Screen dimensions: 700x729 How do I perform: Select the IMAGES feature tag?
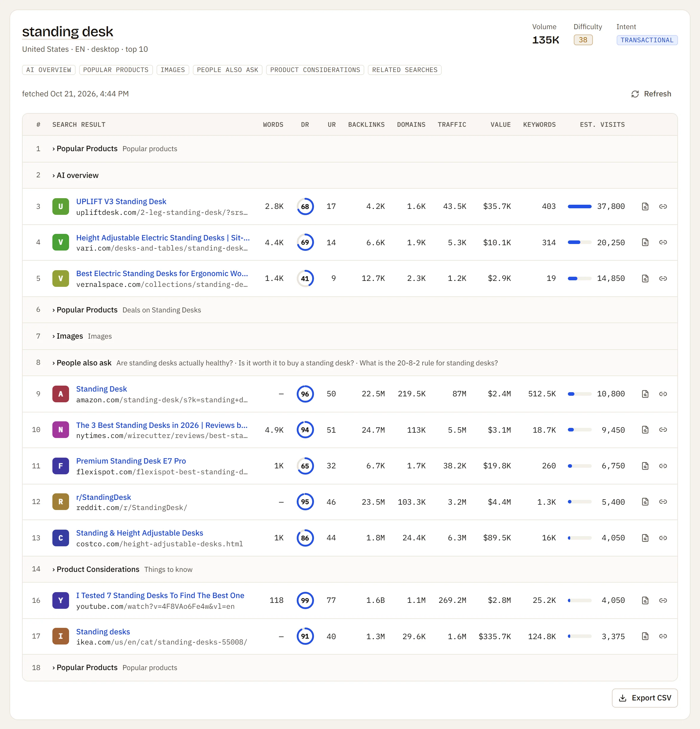coord(173,70)
